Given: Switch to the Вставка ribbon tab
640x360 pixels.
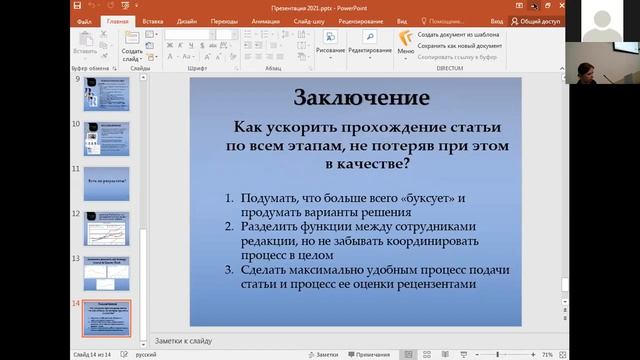Looking at the screenshot, I should tap(153, 21).
